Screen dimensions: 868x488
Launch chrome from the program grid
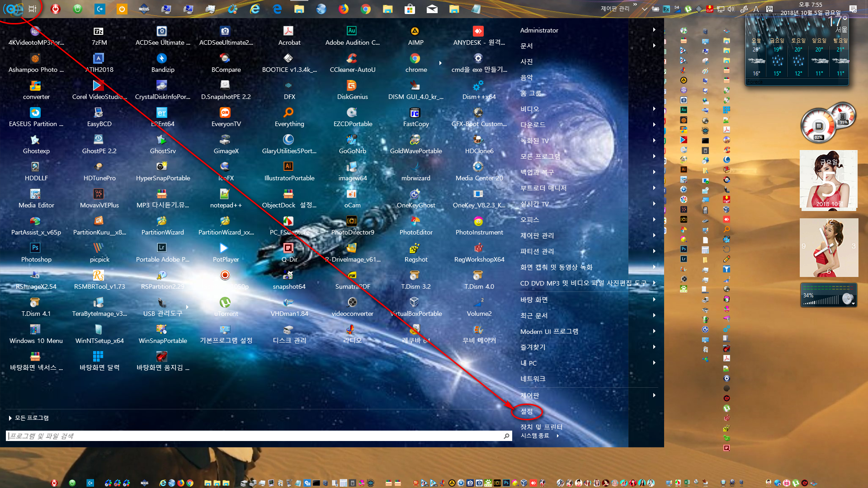[415, 63]
